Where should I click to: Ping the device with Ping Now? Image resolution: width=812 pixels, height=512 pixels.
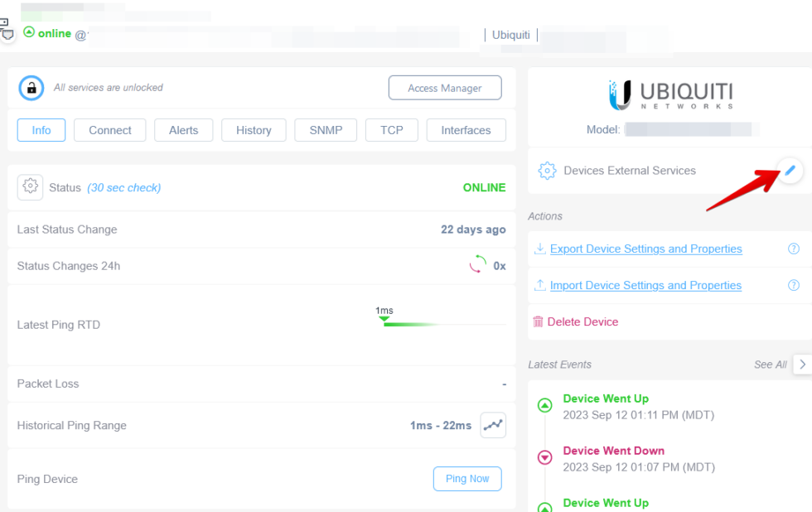tap(467, 478)
